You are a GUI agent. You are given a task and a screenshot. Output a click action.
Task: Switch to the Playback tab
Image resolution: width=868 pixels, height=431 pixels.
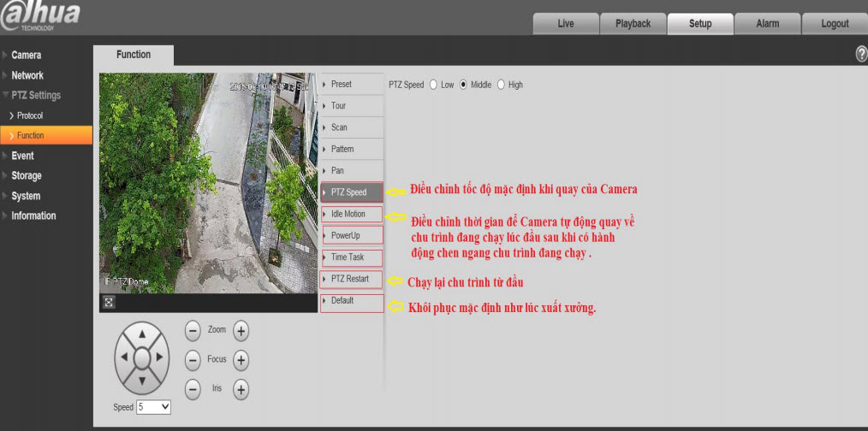coord(633,24)
